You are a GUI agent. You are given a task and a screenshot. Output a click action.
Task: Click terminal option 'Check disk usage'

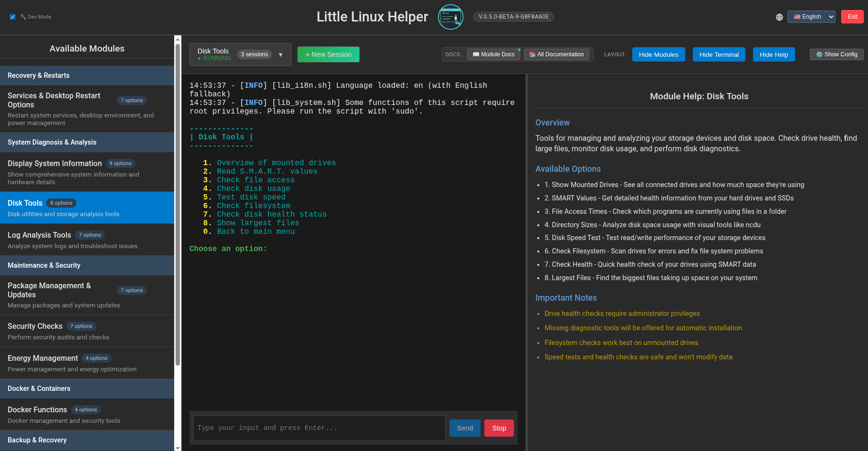(x=253, y=189)
